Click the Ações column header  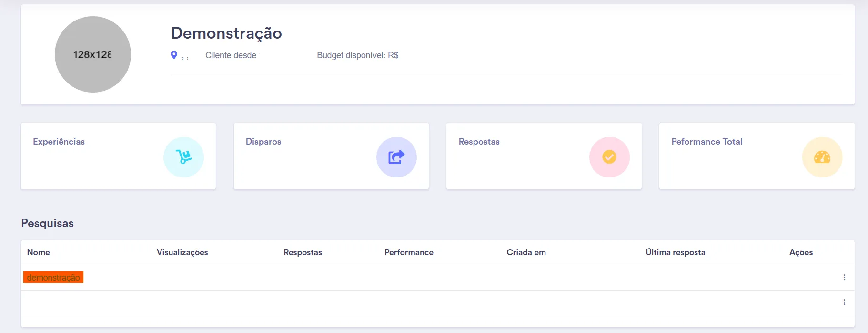(x=801, y=252)
